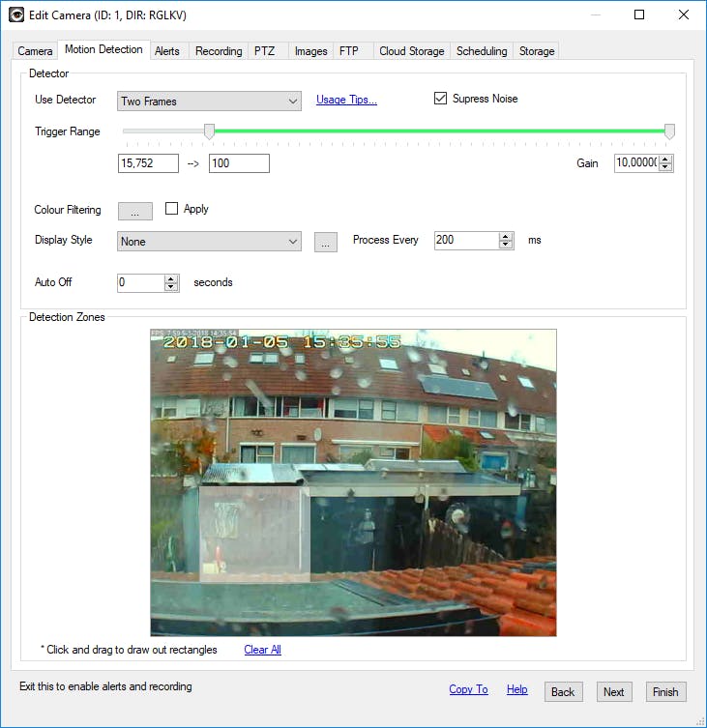Image resolution: width=707 pixels, height=728 pixels.
Task: Open the Colour Filtering ellipsis button
Action: (x=134, y=212)
